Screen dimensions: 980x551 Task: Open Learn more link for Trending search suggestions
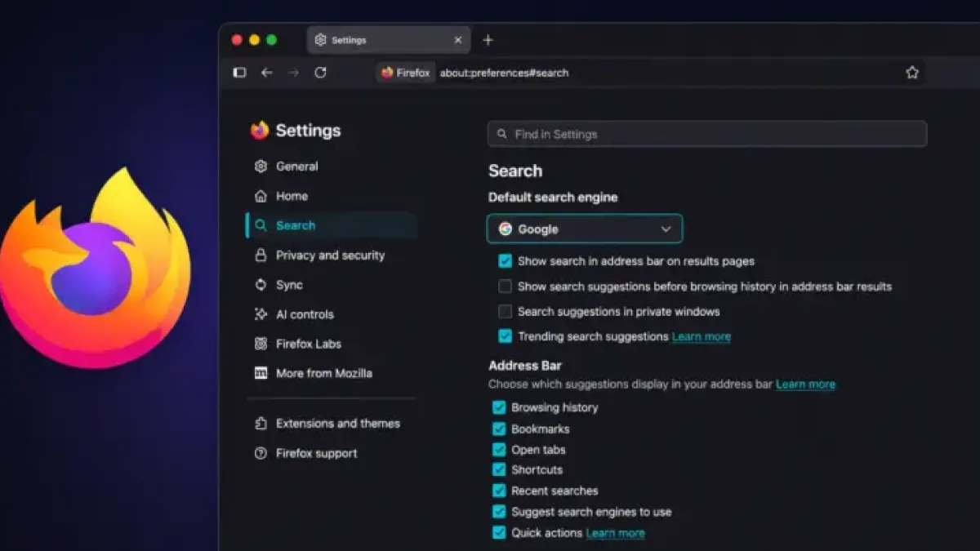coord(702,336)
